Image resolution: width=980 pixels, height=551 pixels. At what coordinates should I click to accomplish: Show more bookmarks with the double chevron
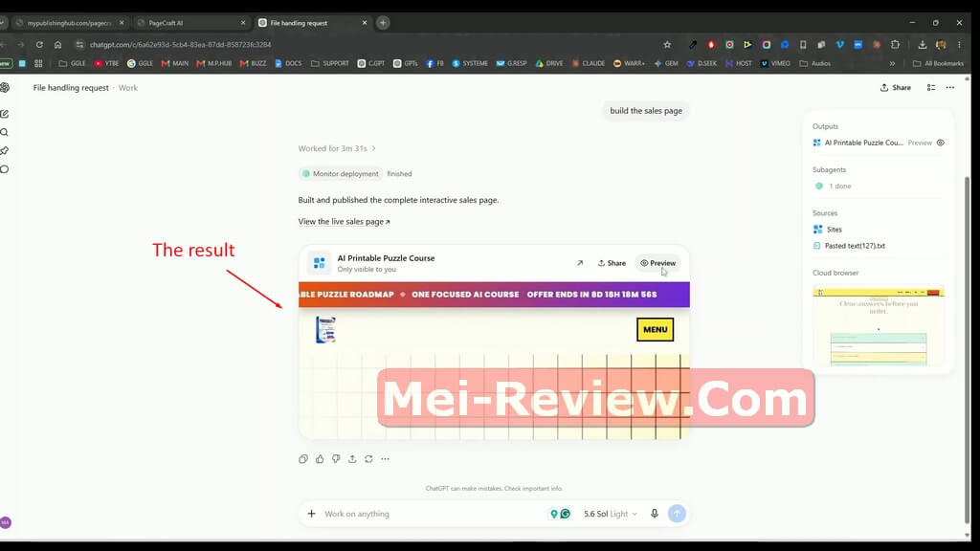pyautogui.click(x=892, y=63)
